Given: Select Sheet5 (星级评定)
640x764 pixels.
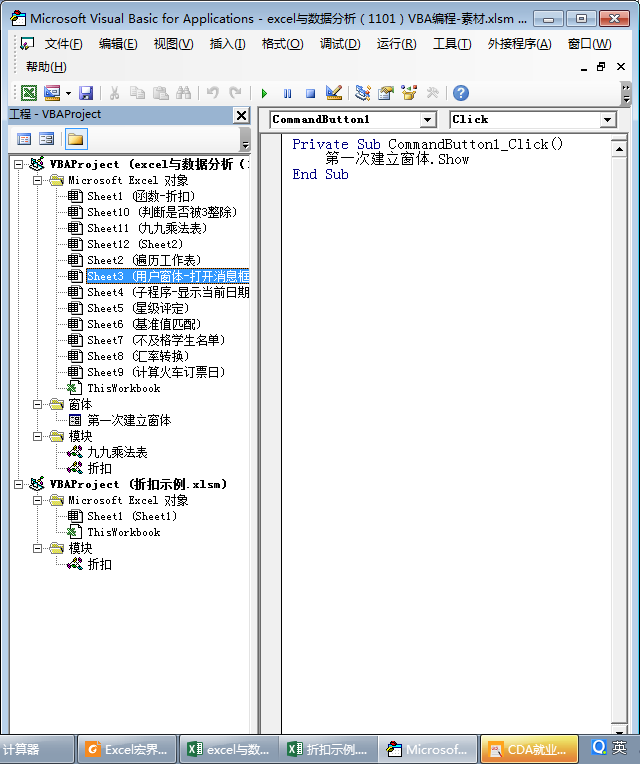Looking at the screenshot, I should (x=138, y=308).
